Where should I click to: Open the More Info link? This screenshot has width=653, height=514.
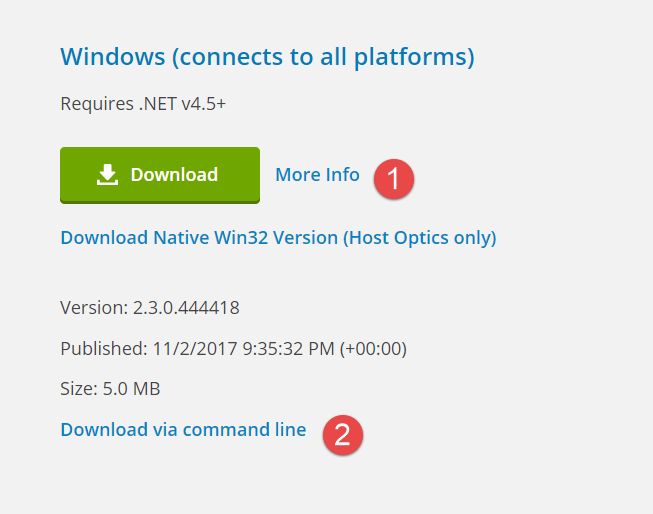coord(317,175)
